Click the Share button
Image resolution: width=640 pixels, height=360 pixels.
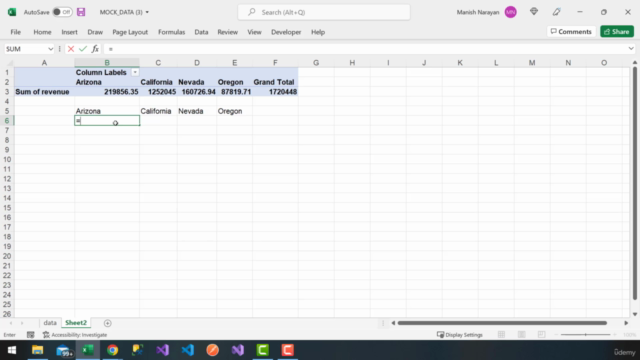tap(617, 31)
